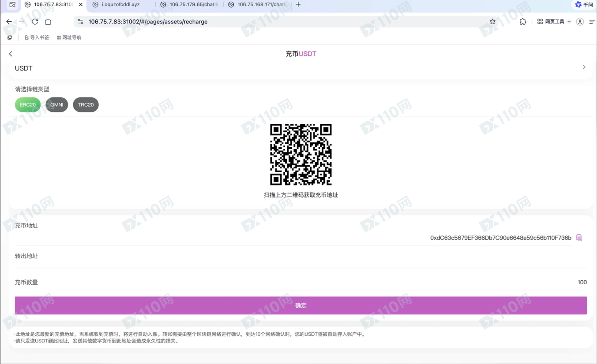Select the OMNI chain type
The height and width of the screenshot is (364, 597).
click(56, 104)
